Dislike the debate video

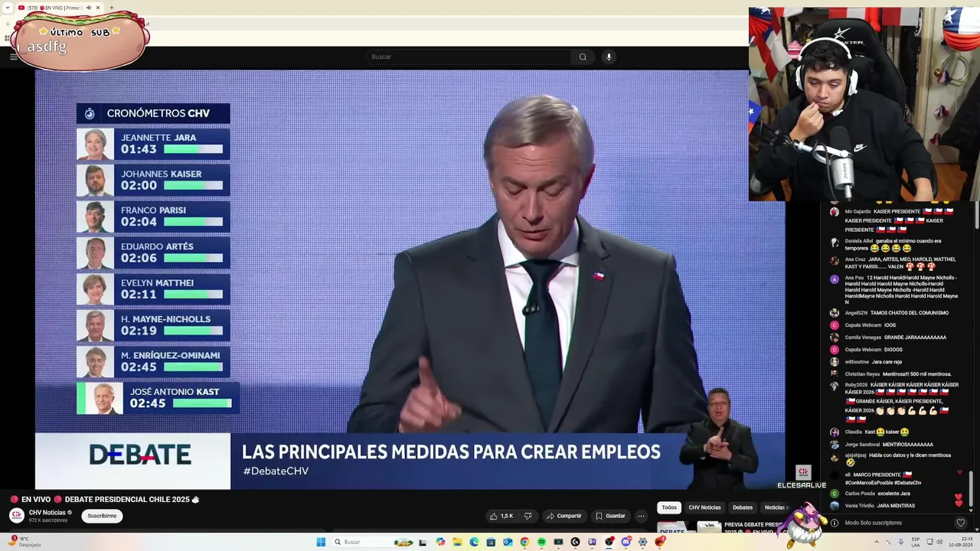528,516
